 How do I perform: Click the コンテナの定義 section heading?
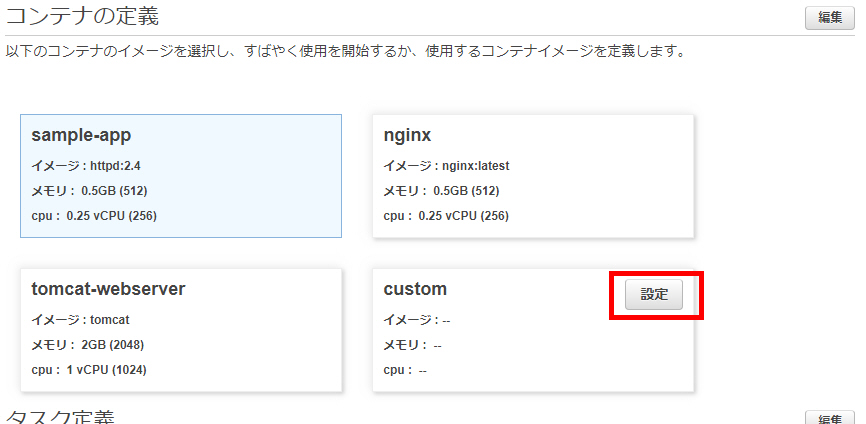[82, 16]
